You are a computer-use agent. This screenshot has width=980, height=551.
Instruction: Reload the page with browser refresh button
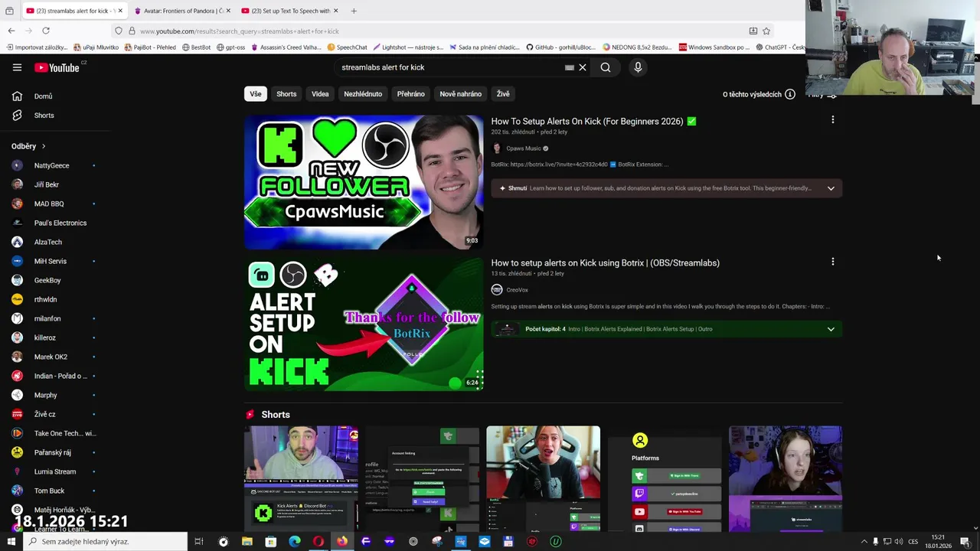[x=46, y=31]
